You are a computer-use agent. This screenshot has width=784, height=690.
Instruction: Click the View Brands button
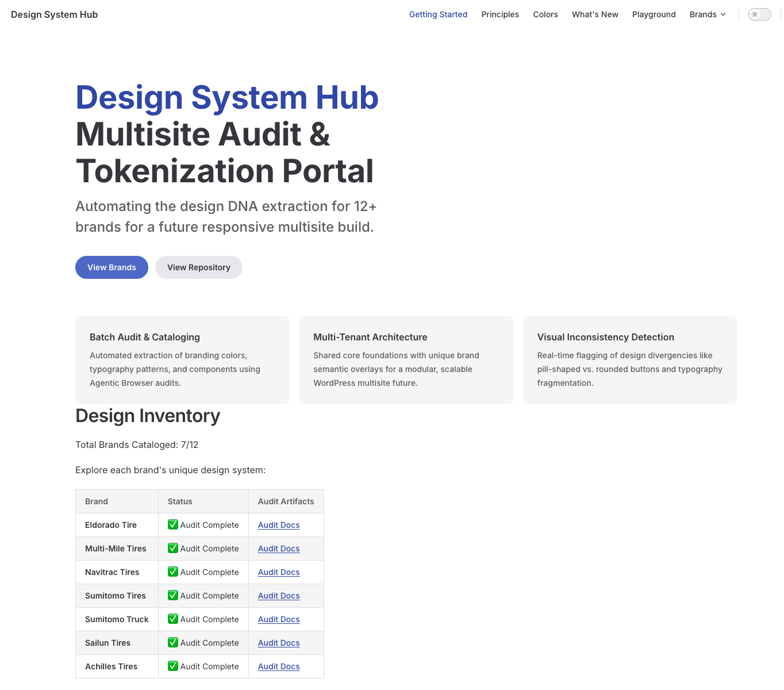112,267
